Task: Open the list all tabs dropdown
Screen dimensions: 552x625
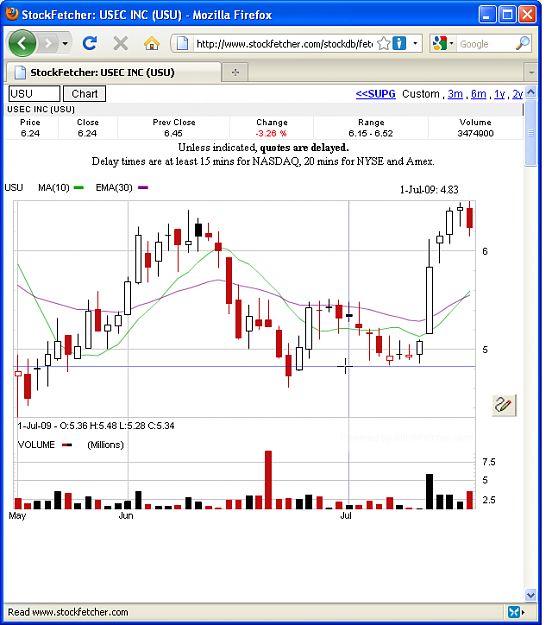Action: click(x=531, y=73)
